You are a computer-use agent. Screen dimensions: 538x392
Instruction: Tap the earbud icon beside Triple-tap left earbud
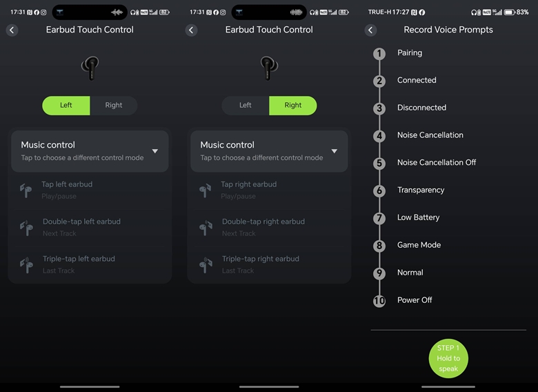tap(26, 265)
